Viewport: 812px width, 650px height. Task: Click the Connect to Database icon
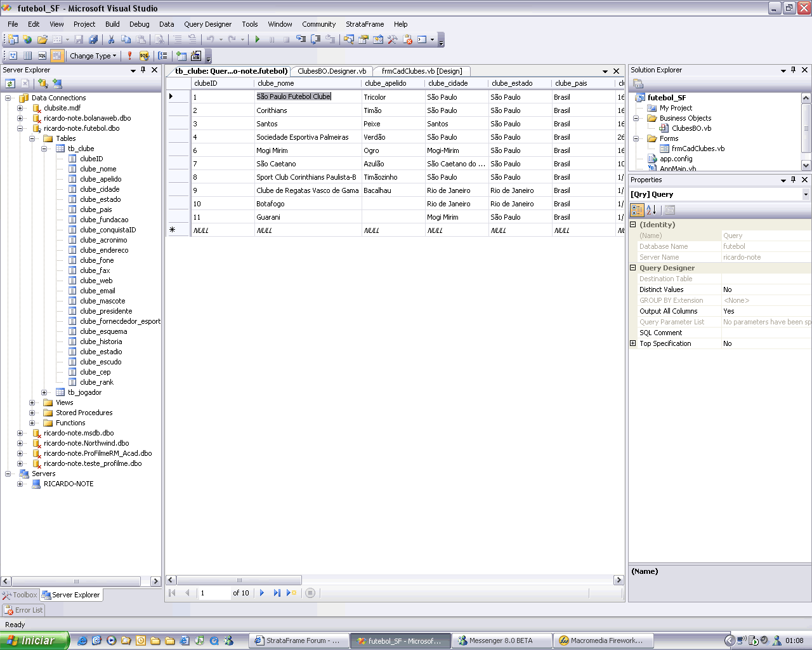pyautogui.click(x=43, y=83)
